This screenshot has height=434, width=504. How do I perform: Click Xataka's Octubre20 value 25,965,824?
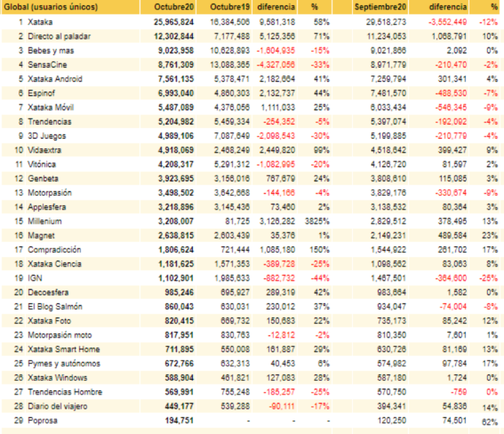[x=174, y=22]
